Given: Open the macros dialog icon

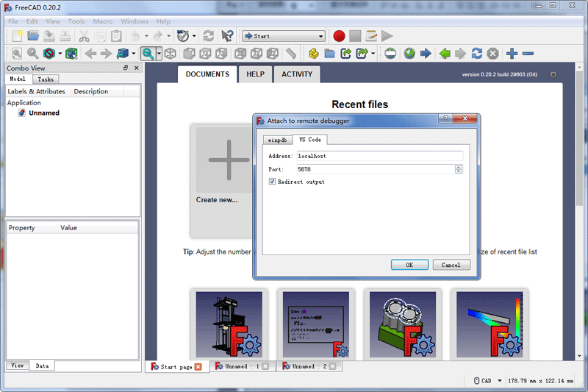Looking at the screenshot, I should (x=371, y=35).
